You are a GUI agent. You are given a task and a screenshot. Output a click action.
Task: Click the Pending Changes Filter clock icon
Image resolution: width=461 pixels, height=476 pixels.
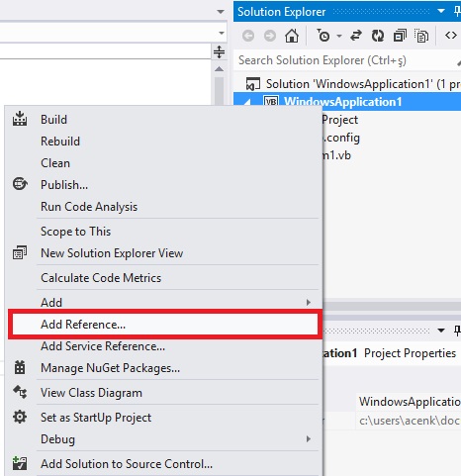click(323, 36)
